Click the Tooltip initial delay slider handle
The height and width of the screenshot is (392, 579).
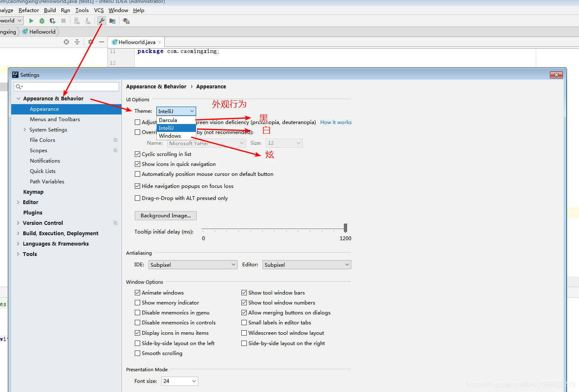[x=345, y=228]
